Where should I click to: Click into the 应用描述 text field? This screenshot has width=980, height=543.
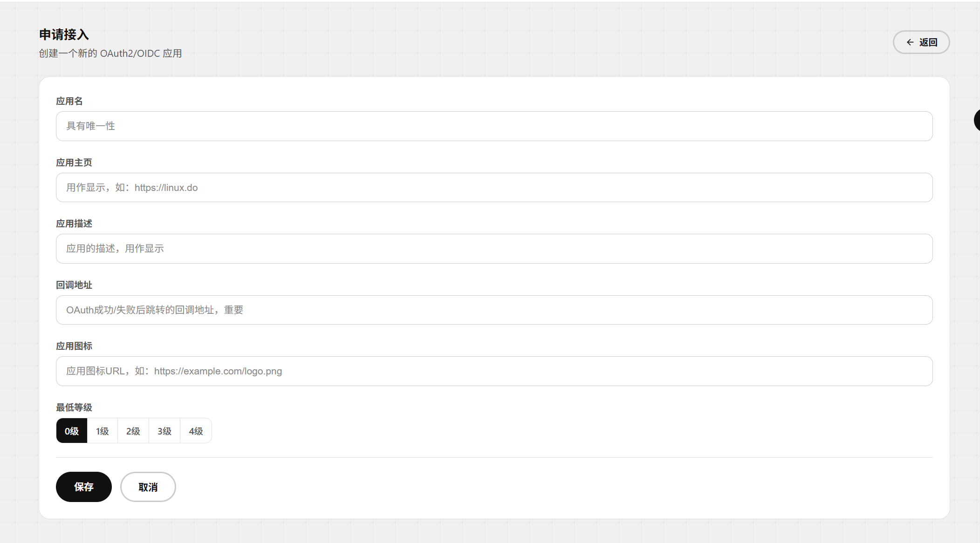tap(494, 249)
